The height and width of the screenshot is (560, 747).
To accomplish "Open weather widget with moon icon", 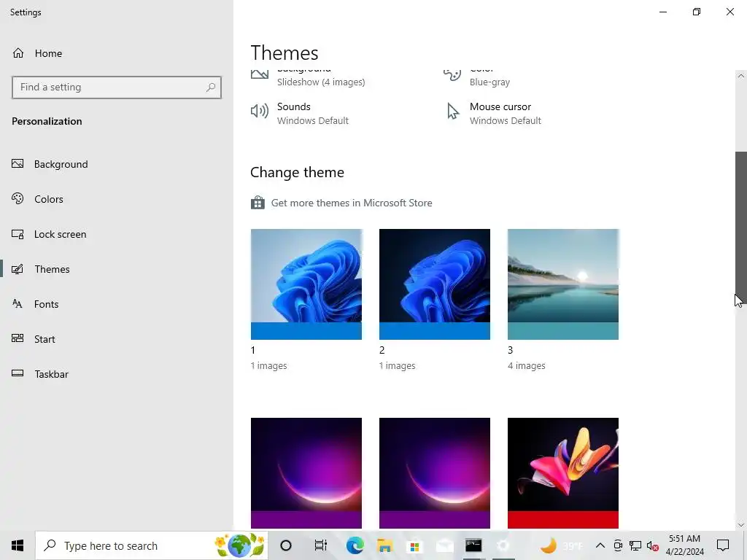I will coord(562,545).
